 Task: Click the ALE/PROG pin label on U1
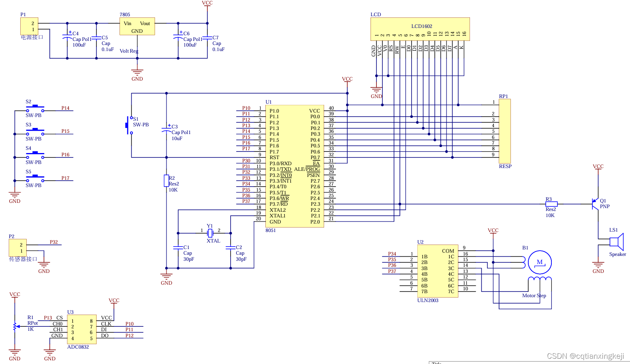pos(307,169)
